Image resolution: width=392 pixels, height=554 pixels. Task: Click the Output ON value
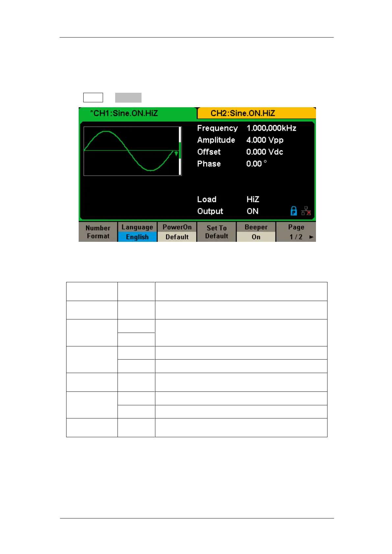coord(252,211)
